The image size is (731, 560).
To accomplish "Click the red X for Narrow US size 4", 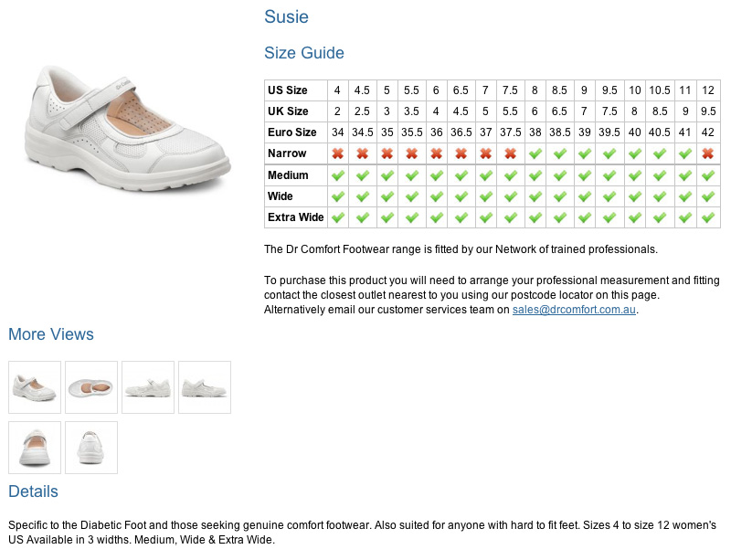I will [337, 153].
